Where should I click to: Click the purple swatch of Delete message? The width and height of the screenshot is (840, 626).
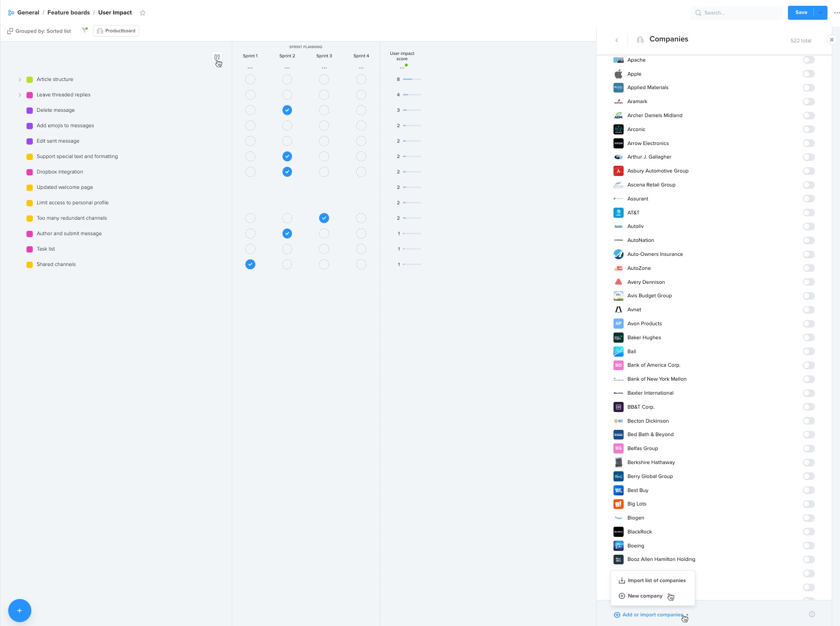pos(29,110)
